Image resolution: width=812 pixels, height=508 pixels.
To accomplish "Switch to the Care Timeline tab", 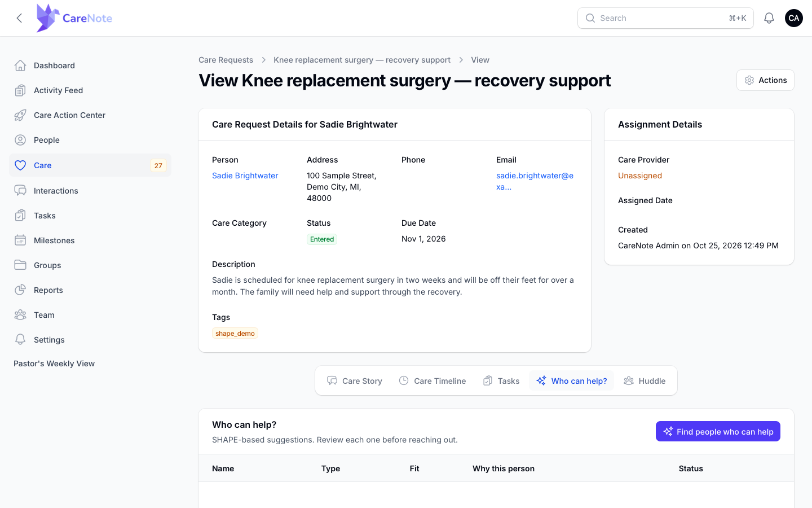I will [x=433, y=381].
